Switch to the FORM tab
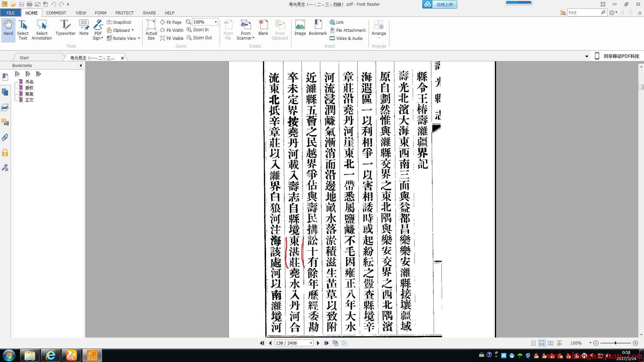This screenshot has width=644, height=362. (x=101, y=13)
